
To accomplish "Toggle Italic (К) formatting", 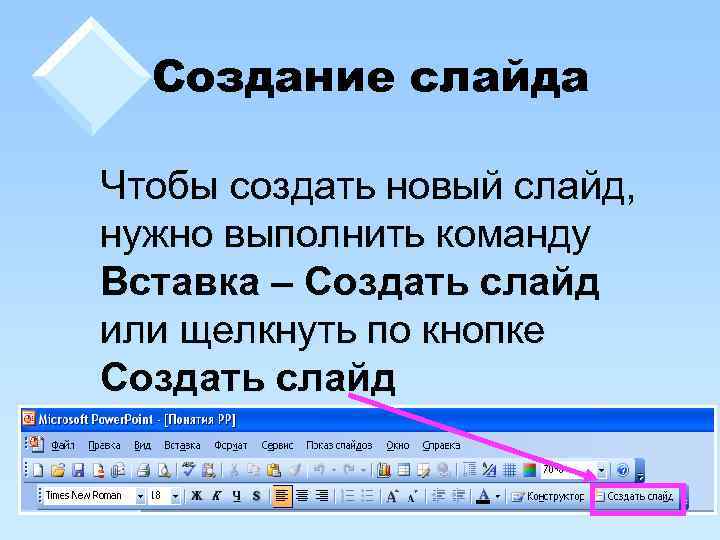I will click(216, 496).
